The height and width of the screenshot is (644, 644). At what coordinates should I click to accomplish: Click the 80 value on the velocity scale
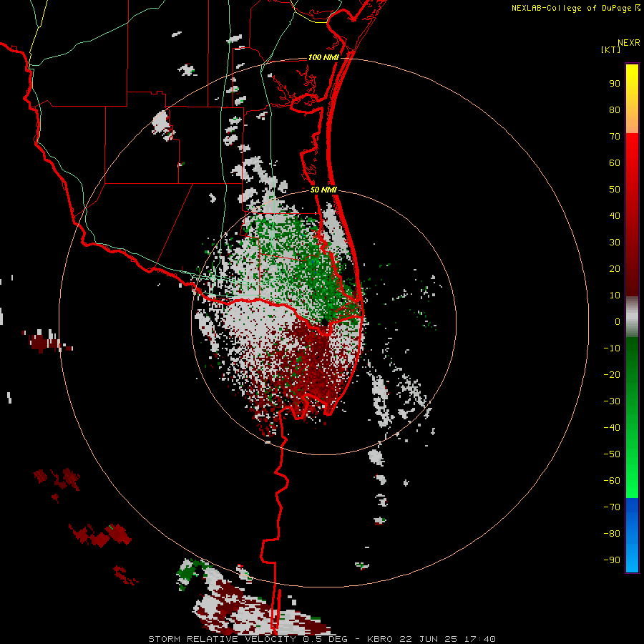point(615,109)
